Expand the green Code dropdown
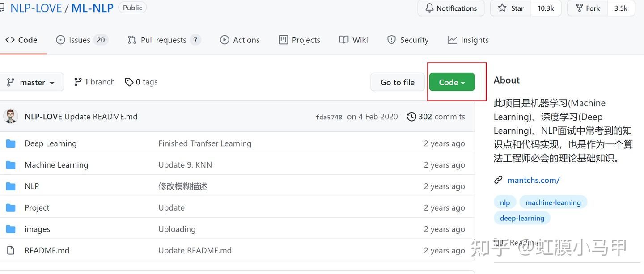This screenshot has height=274, width=644. pyautogui.click(x=452, y=82)
